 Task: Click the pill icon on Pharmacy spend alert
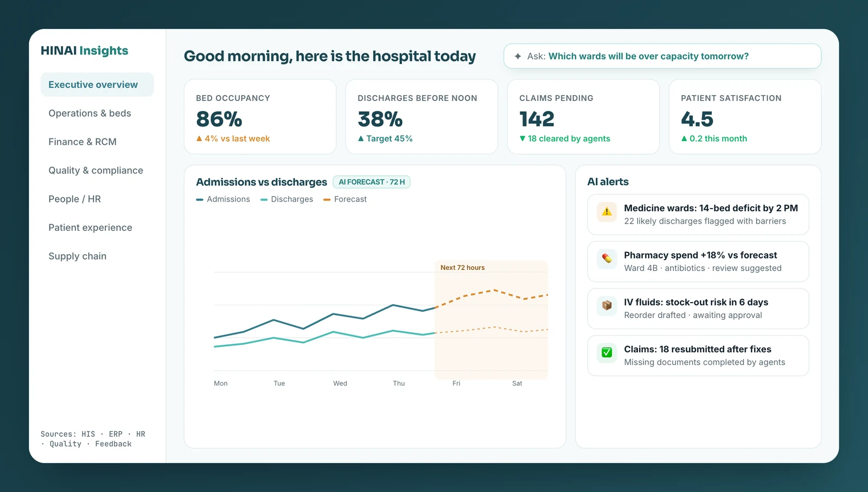click(x=607, y=259)
